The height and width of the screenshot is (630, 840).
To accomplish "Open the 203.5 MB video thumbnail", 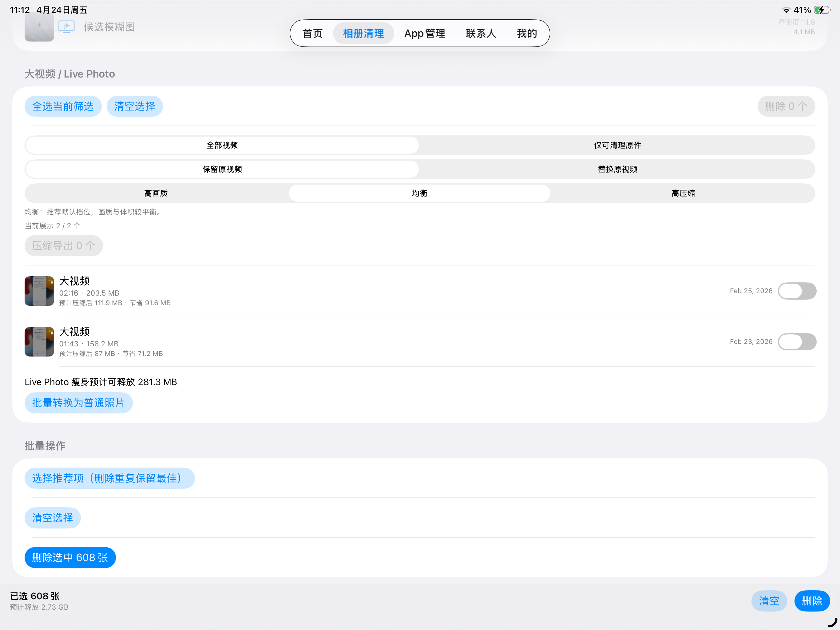I will click(x=39, y=291).
